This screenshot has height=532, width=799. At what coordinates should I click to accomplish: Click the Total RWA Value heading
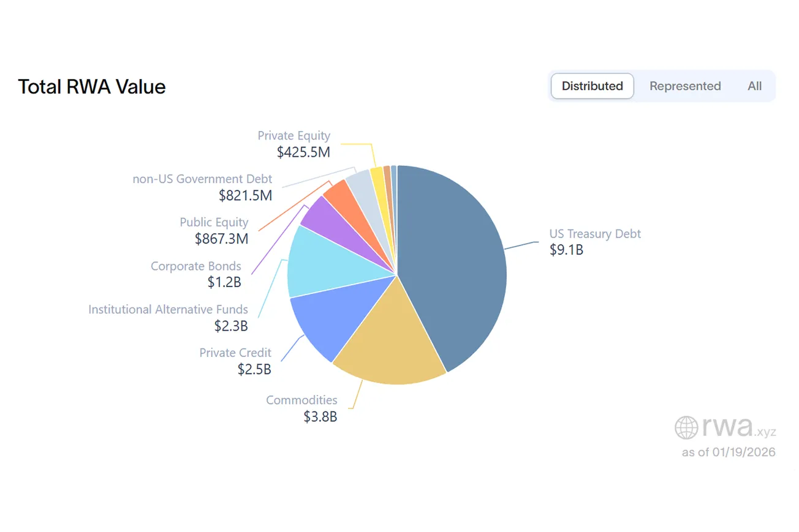(92, 86)
